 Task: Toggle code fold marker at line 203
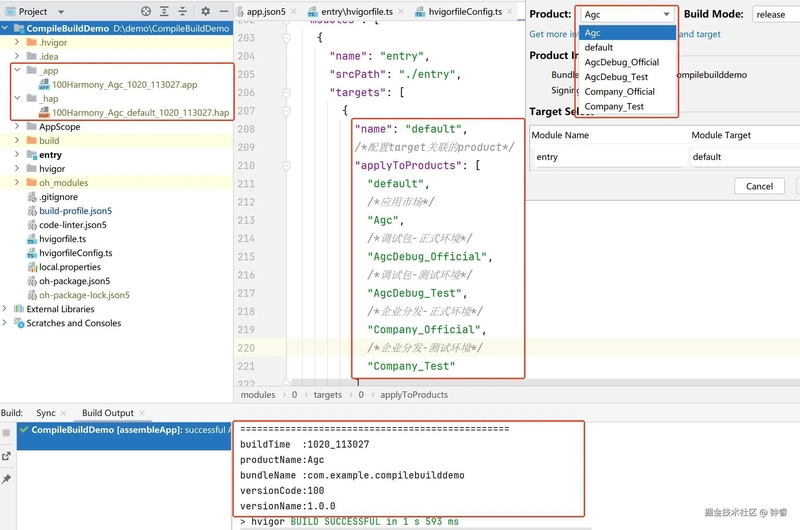tap(286, 38)
